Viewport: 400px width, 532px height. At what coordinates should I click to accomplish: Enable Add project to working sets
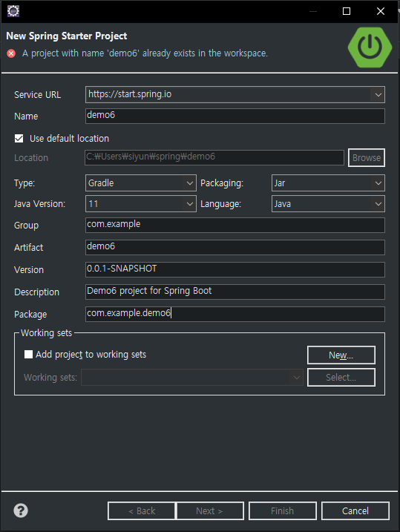click(x=28, y=354)
